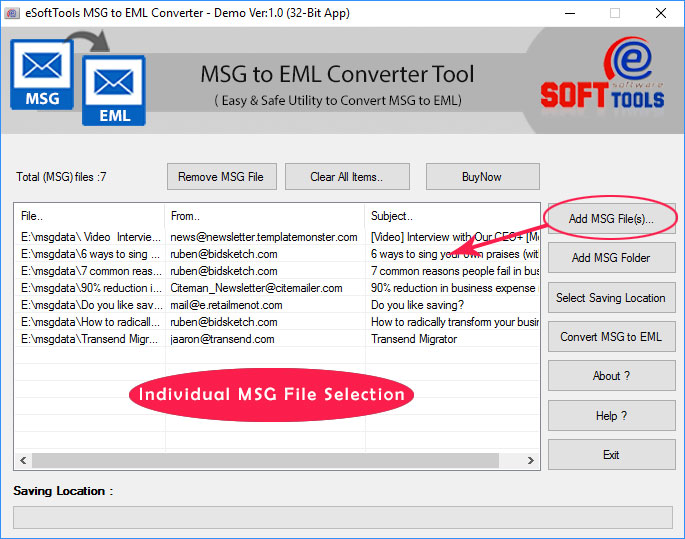Click right arrow of horizontal scrollbar

coord(531,460)
